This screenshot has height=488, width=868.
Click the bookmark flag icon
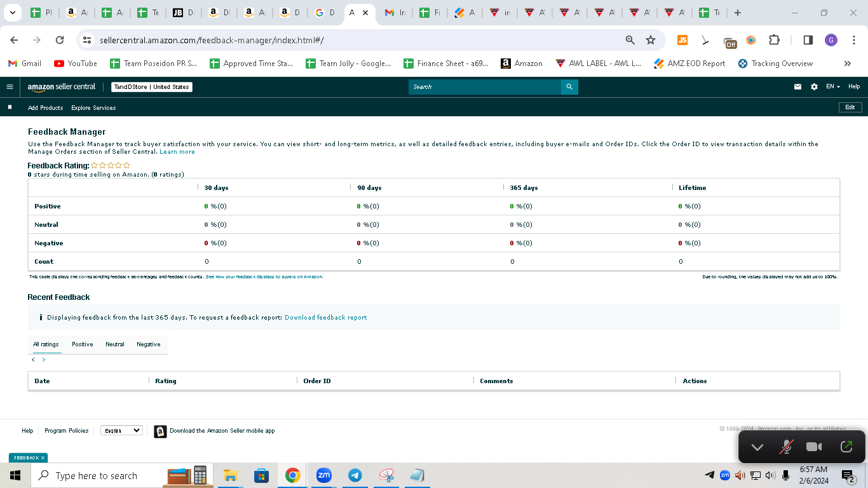pos(10,107)
